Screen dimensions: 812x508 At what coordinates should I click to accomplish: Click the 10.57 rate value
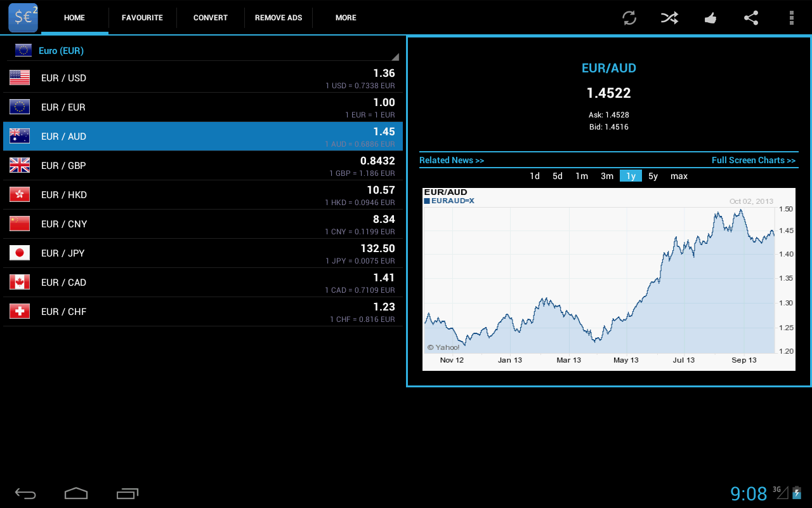381,190
